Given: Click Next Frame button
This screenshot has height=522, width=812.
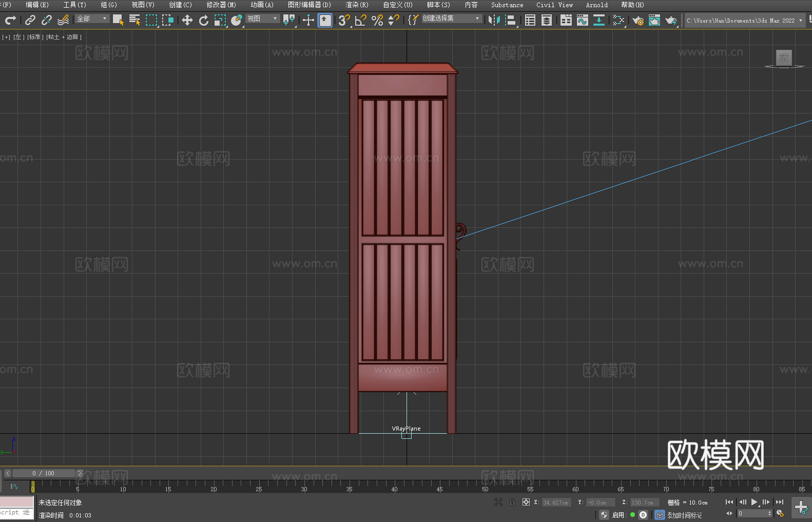Looking at the screenshot, I should point(766,502).
